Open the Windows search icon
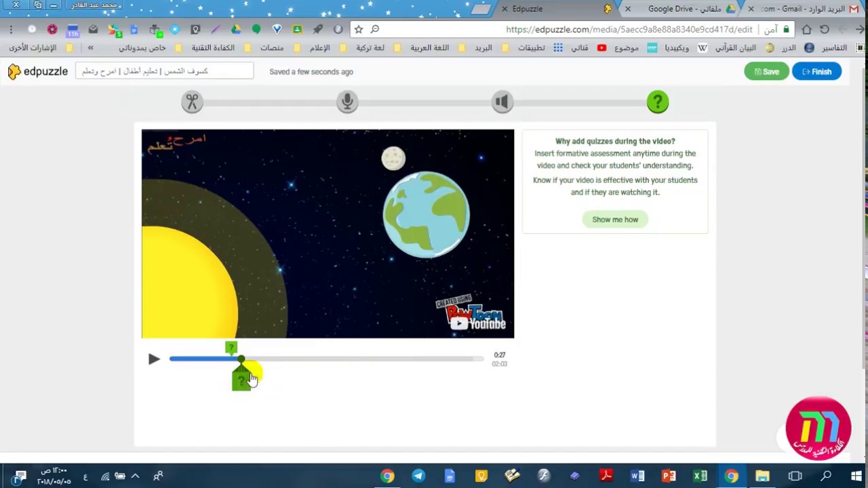Image resolution: width=868 pixels, height=488 pixels. click(x=826, y=476)
